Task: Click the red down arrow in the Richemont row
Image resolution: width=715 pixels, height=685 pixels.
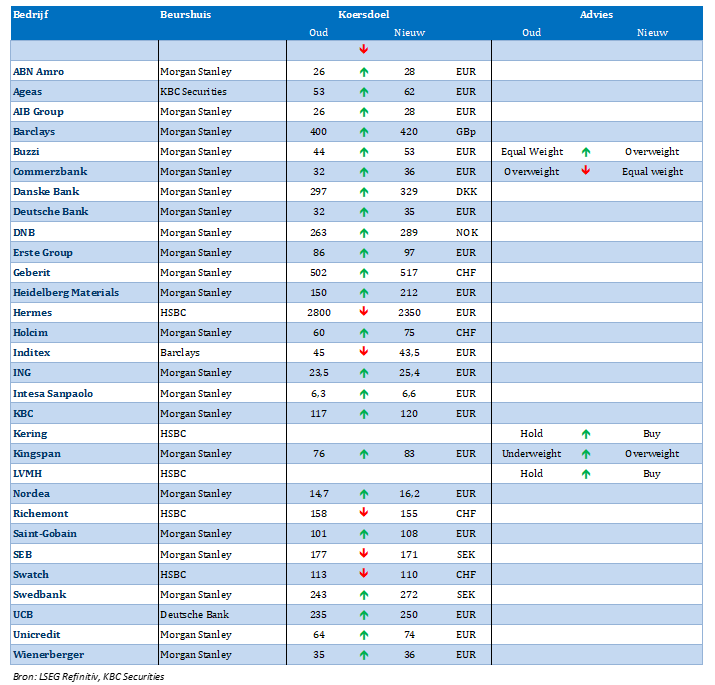Action: (x=363, y=513)
